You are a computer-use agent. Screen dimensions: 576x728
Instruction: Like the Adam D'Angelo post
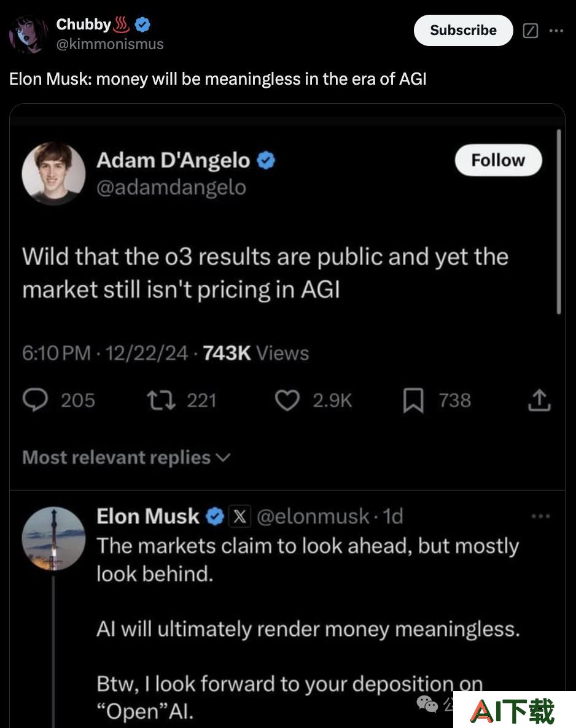(287, 400)
